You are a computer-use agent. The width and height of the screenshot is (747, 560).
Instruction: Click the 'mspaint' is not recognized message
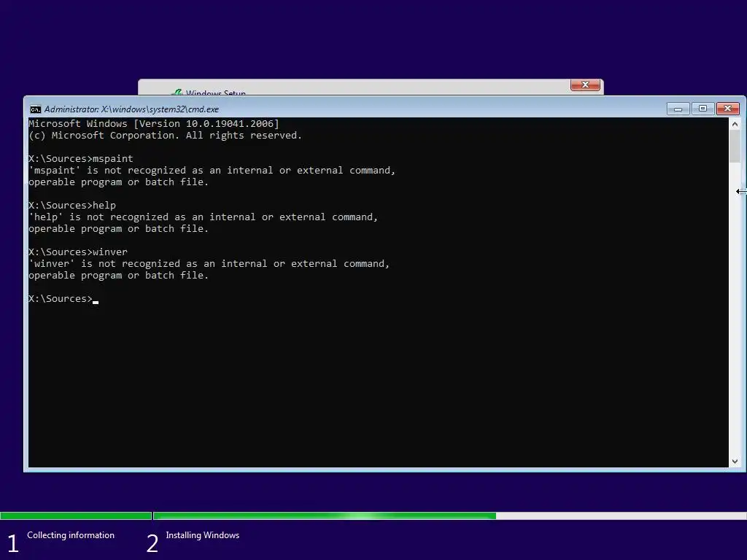coord(212,176)
